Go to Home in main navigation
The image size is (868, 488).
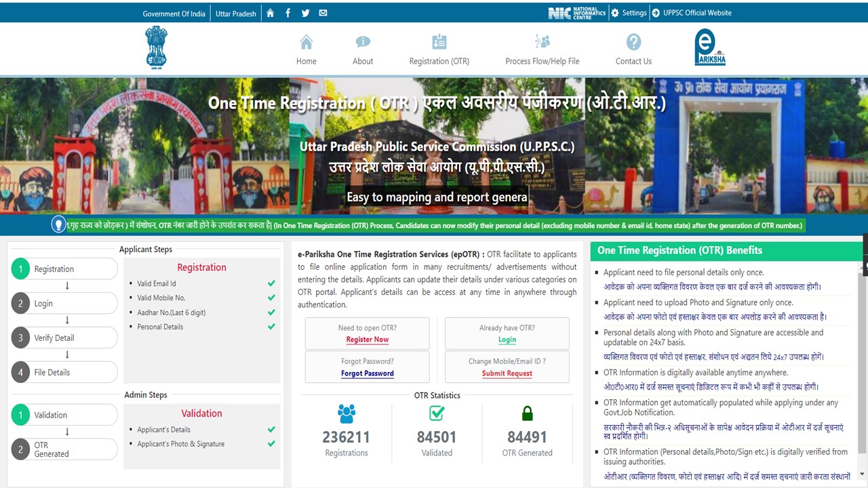pos(307,51)
